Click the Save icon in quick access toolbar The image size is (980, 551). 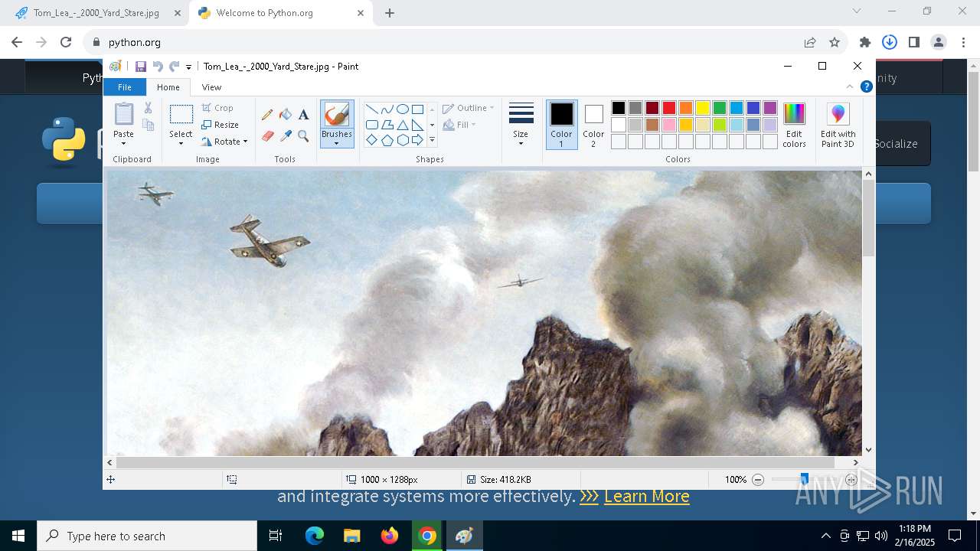pos(141,67)
